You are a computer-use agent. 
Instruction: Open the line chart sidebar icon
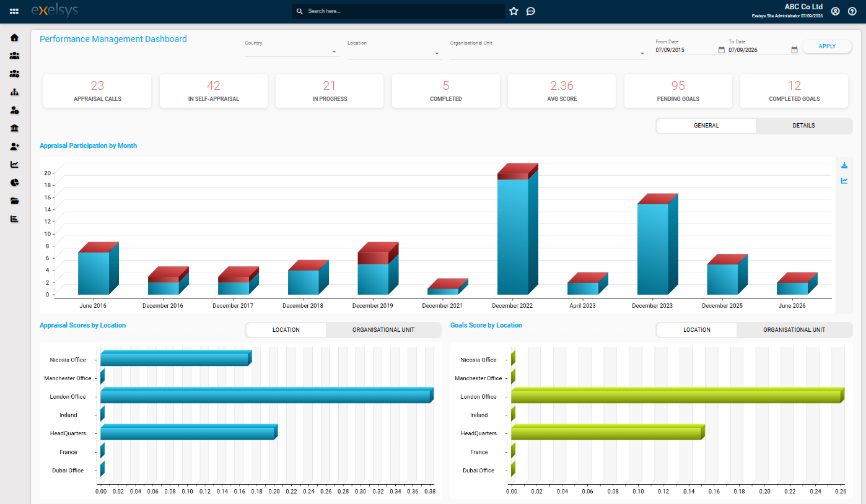point(14,165)
